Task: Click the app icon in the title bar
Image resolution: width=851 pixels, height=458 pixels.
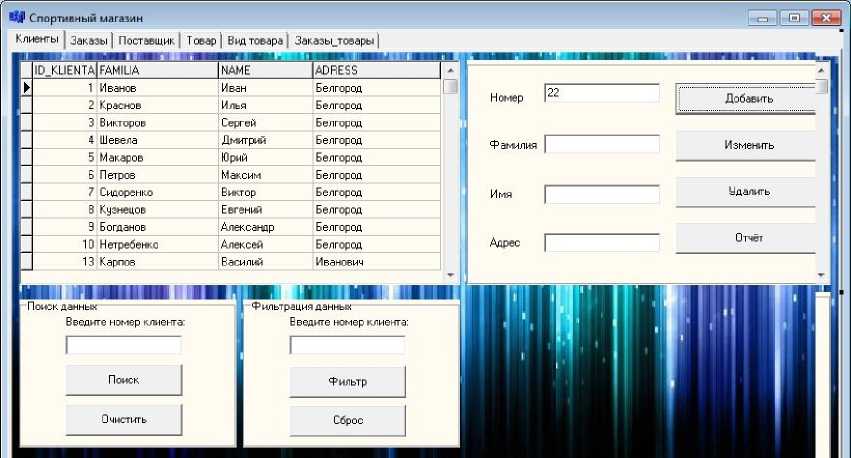Action: tap(17, 17)
